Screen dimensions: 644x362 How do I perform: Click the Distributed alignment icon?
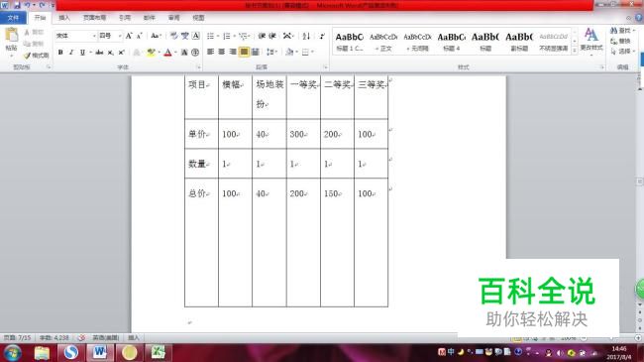click(x=255, y=52)
